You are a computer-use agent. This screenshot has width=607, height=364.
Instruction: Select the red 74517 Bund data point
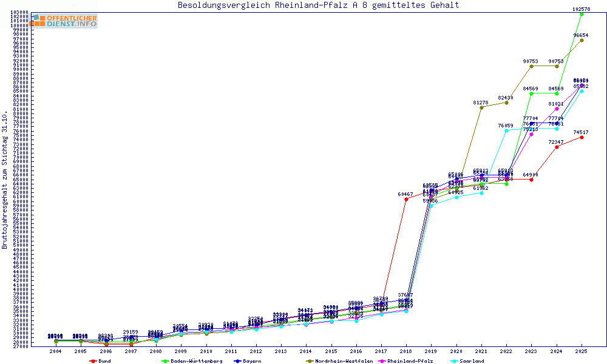[582, 137]
